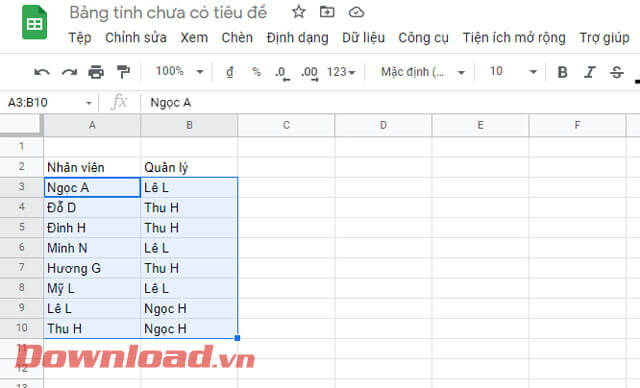Toggle italic formatting
The height and width of the screenshot is (388, 640).
589,72
